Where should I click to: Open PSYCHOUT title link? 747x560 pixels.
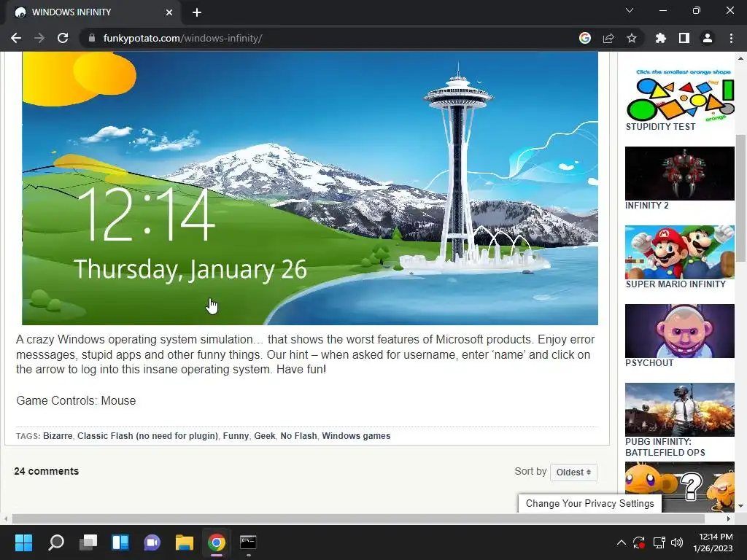tap(649, 363)
